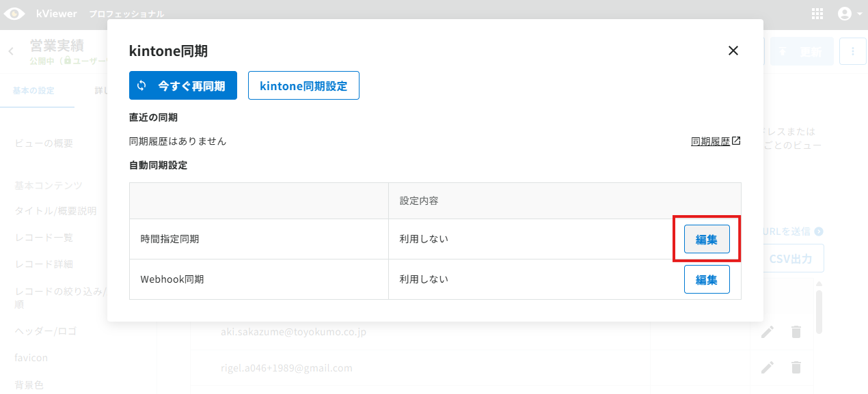
Task: Click the rigel.a046+1989@gmail.com email
Action: point(286,367)
